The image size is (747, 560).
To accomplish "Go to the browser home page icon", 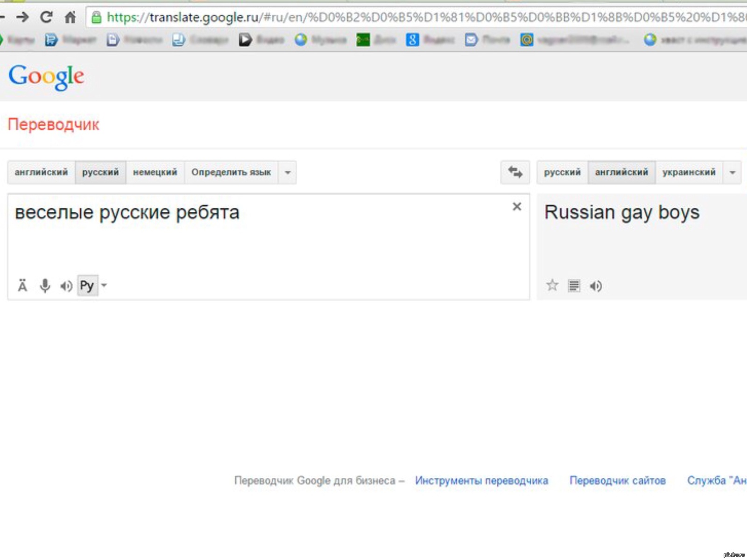I will [x=70, y=17].
